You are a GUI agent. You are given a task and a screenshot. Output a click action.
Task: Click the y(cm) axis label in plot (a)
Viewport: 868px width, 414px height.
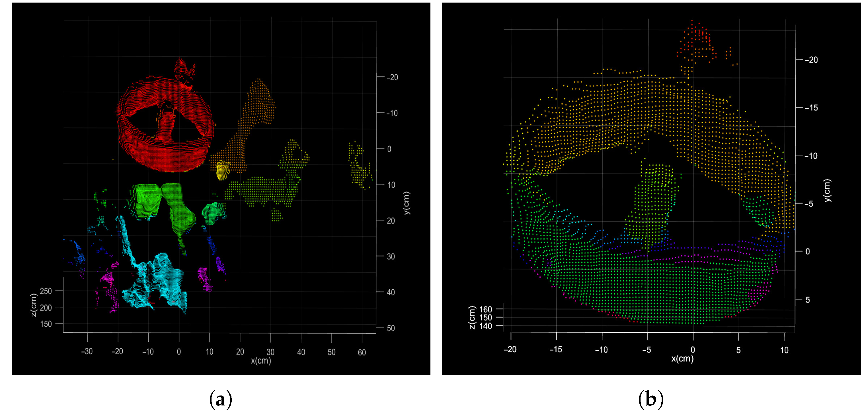click(407, 203)
